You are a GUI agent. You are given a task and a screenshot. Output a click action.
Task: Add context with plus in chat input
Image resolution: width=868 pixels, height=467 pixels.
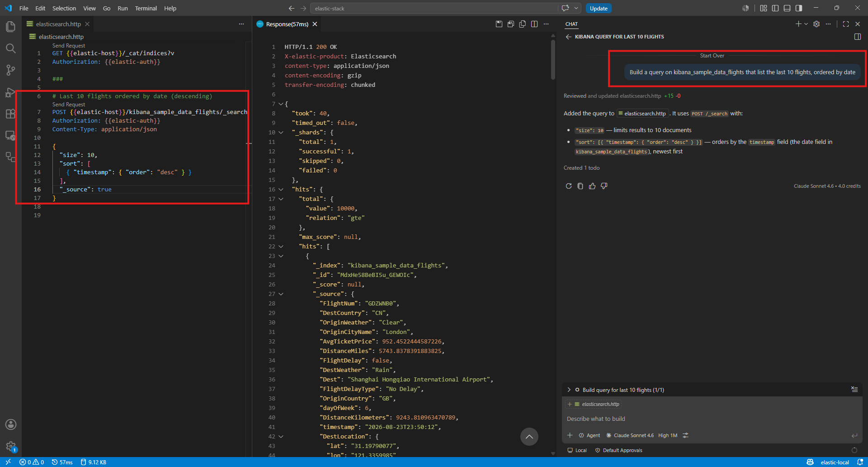(570, 435)
